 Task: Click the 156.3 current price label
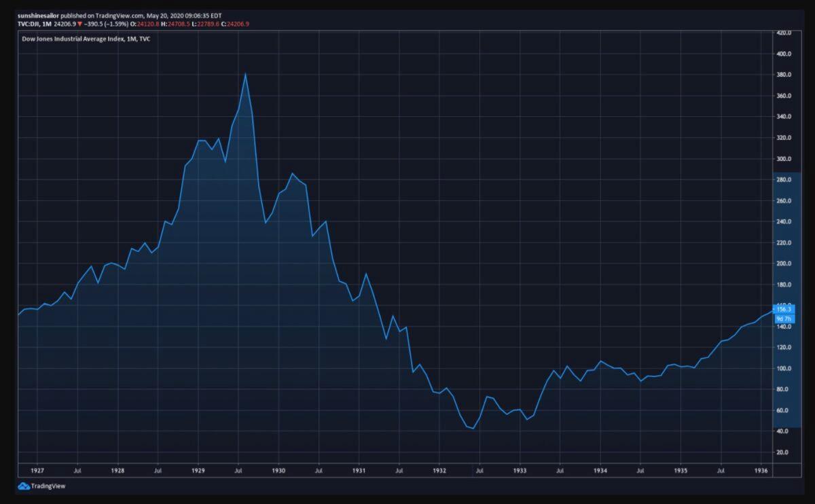[x=784, y=309]
